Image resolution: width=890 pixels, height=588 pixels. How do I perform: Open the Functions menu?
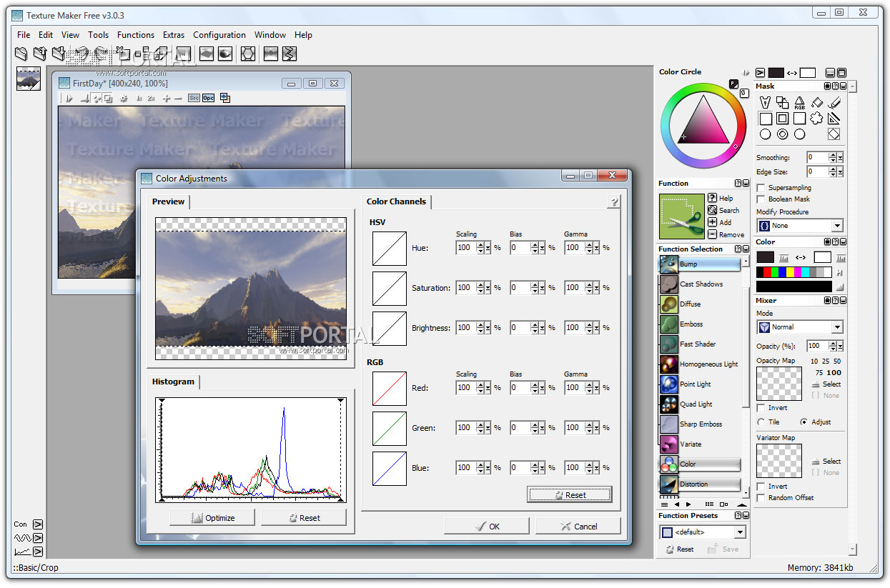pyautogui.click(x=136, y=35)
